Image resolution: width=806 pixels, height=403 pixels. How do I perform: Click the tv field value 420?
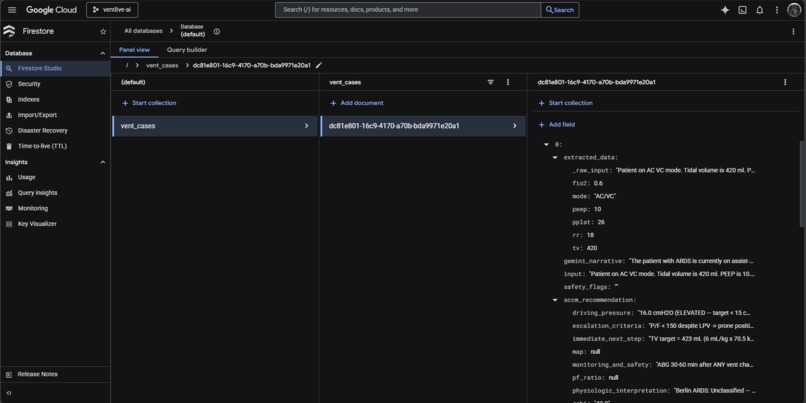point(592,248)
